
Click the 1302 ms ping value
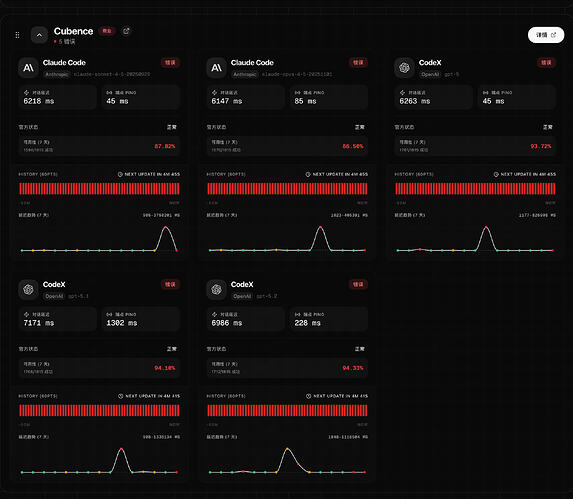click(122, 323)
